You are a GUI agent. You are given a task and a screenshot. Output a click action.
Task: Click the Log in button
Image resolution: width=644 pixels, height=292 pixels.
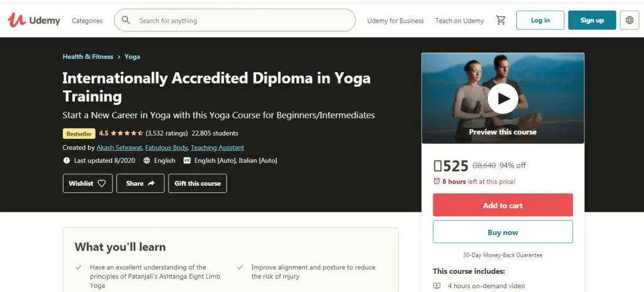coord(540,20)
